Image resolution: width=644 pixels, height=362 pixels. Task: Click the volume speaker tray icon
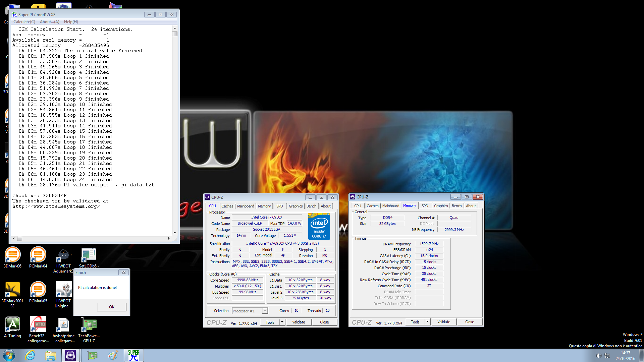599,356
